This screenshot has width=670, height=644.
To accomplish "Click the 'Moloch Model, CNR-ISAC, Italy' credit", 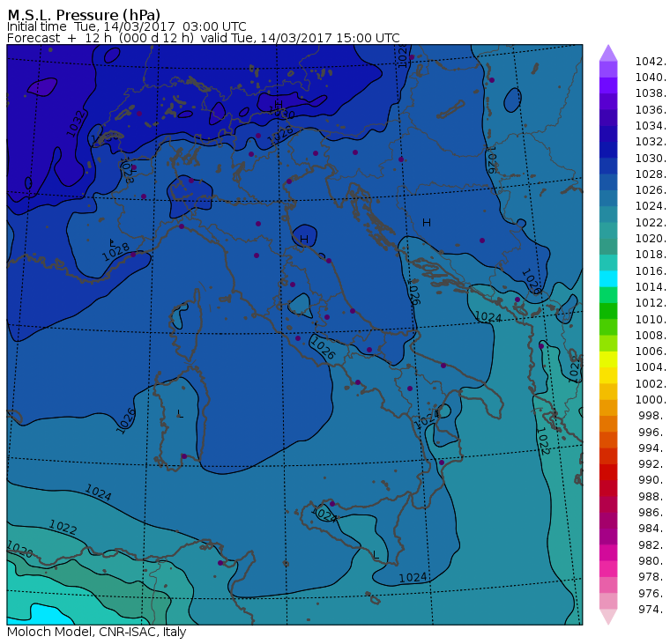I will (97, 632).
